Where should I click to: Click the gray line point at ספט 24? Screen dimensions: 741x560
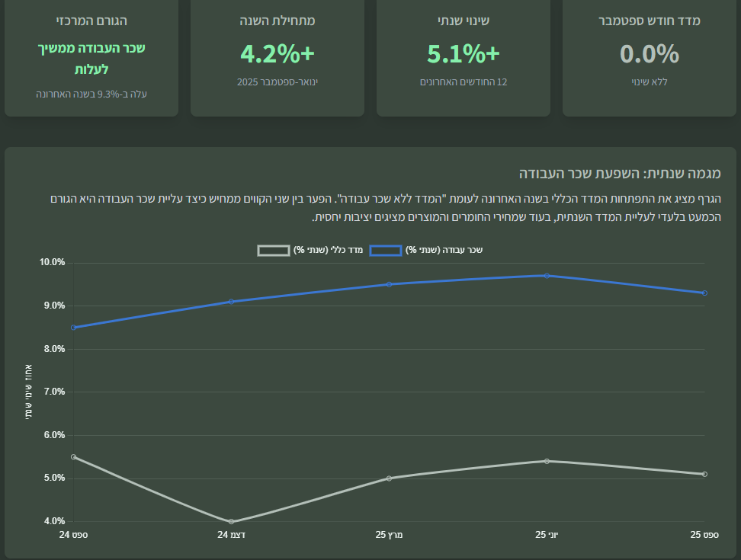[74, 457]
